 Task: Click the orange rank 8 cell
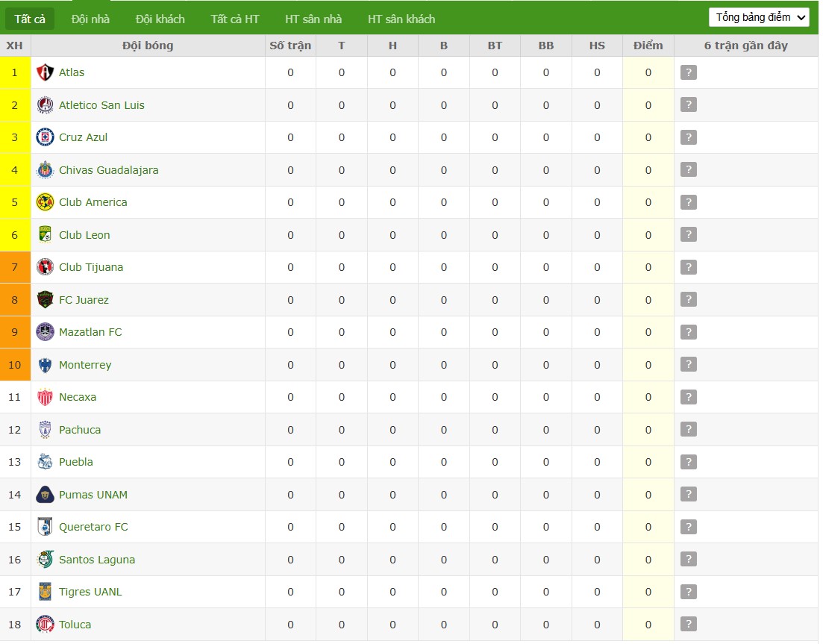coord(15,300)
